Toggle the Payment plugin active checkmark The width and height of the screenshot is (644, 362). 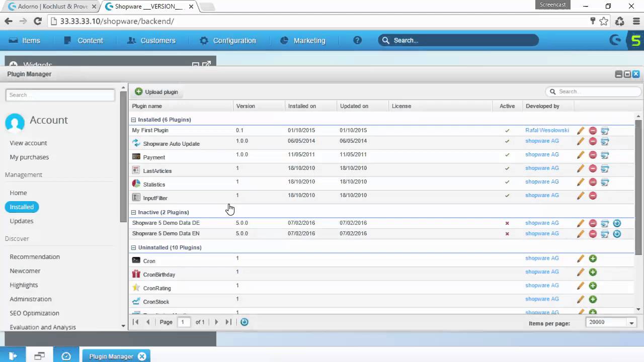507,155
